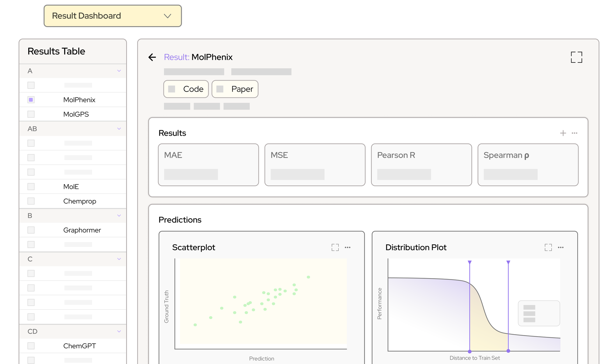This screenshot has height=364, width=609.
Task: Click the plus icon in Results section
Action: (563, 133)
